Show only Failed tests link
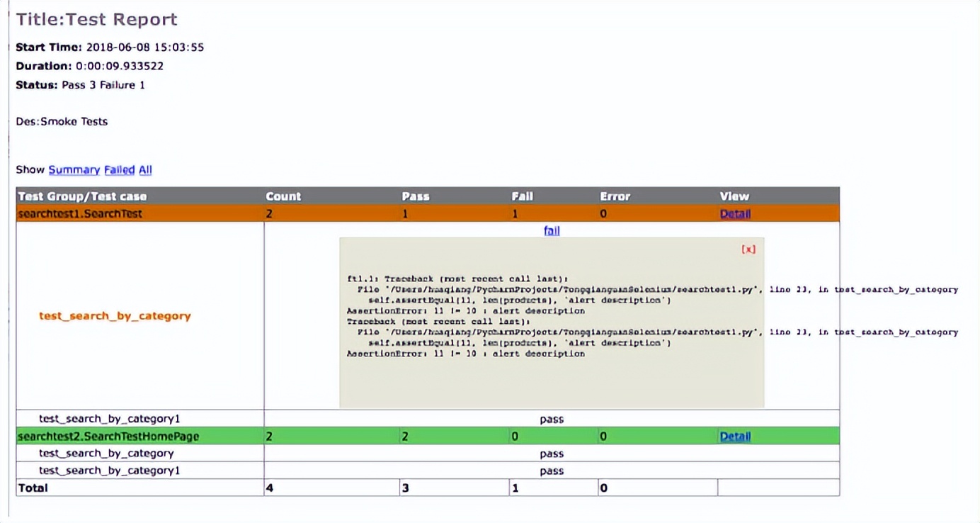This screenshot has width=980, height=523. point(119,170)
